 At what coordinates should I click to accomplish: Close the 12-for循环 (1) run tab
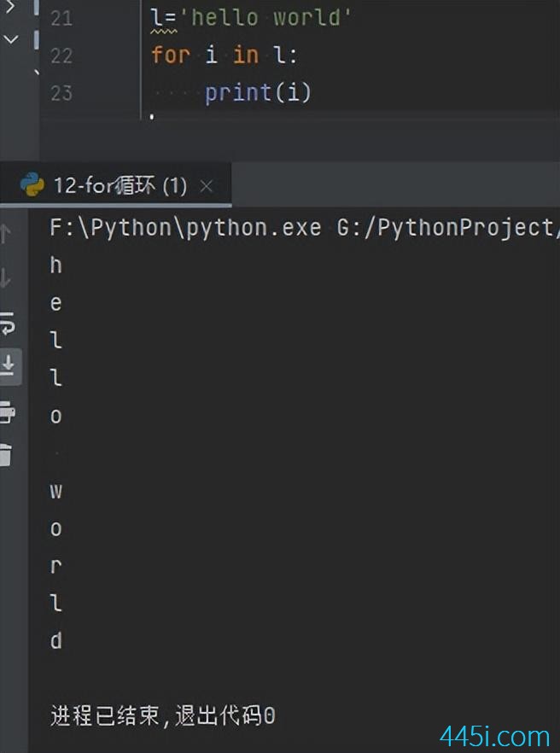207,186
